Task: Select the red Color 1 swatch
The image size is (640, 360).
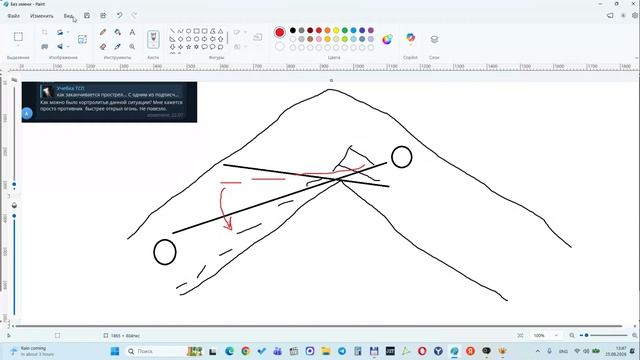Action: pos(280,32)
